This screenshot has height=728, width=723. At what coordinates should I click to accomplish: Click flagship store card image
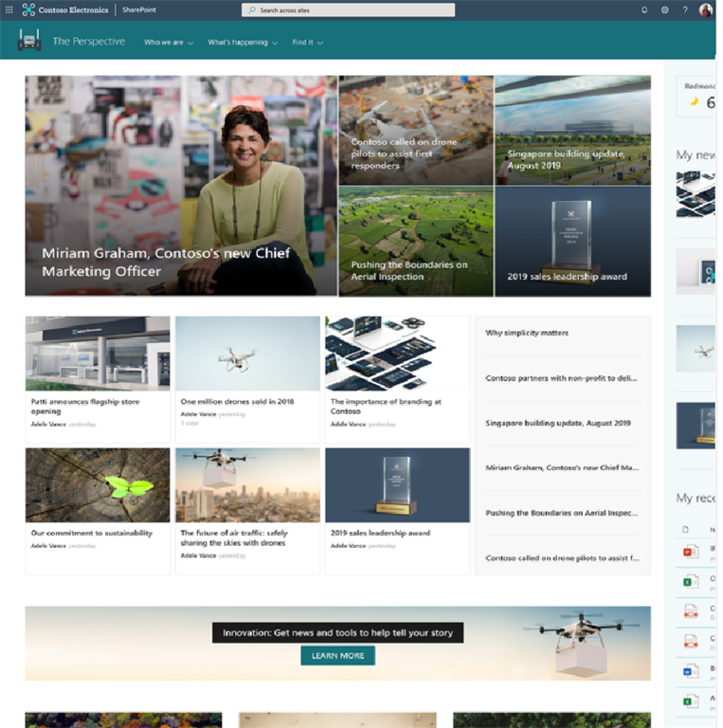tap(98, 354)
